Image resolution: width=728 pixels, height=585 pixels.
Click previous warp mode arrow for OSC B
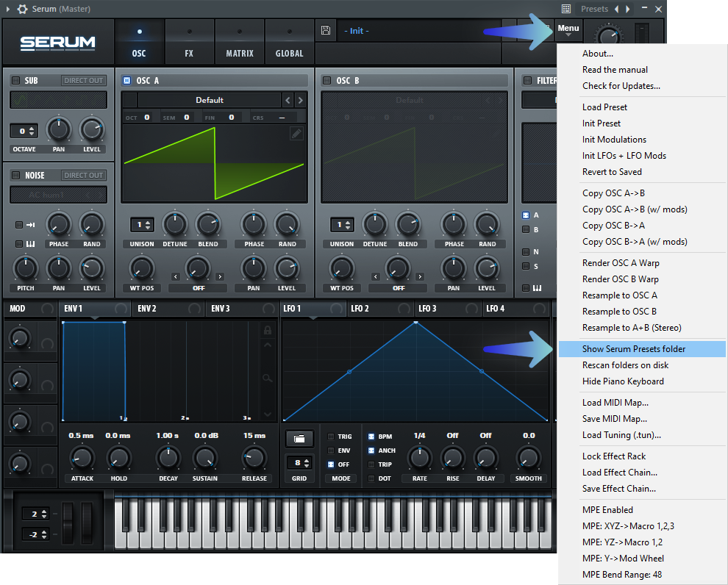(376, 277)
